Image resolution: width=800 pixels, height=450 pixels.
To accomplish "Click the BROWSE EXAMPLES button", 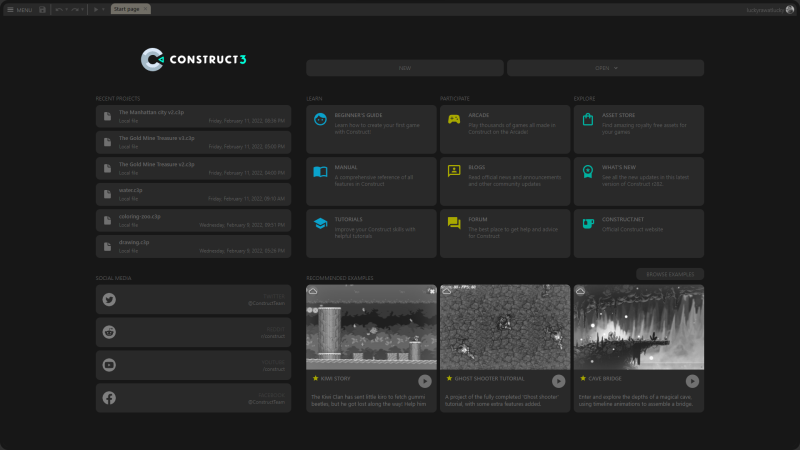I will (670, 274).
